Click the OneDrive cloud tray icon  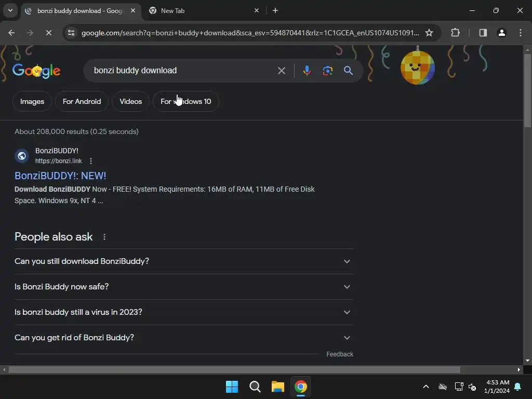point(443,387)
